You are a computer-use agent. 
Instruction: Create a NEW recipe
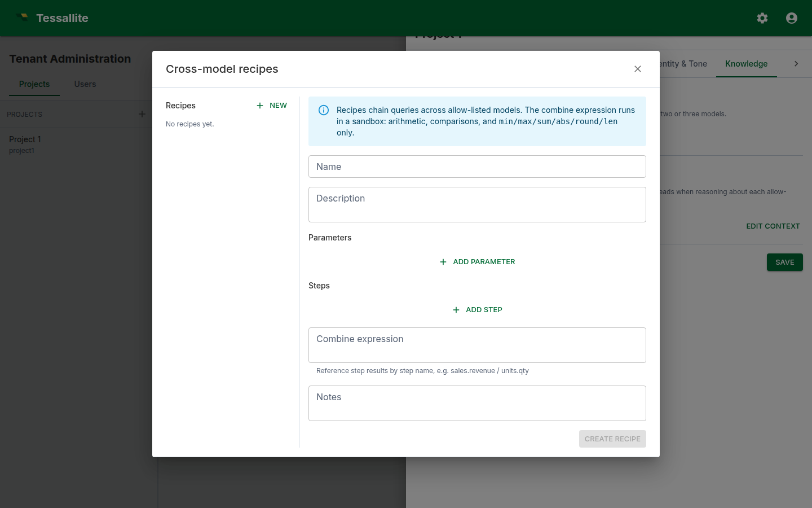coord(272,106)
